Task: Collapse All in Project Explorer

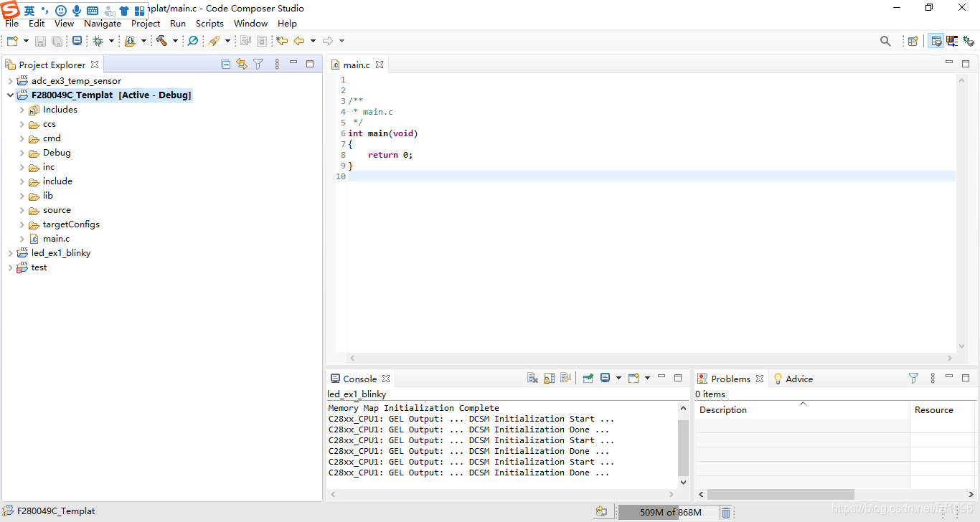Action: [x=226, y=64]
